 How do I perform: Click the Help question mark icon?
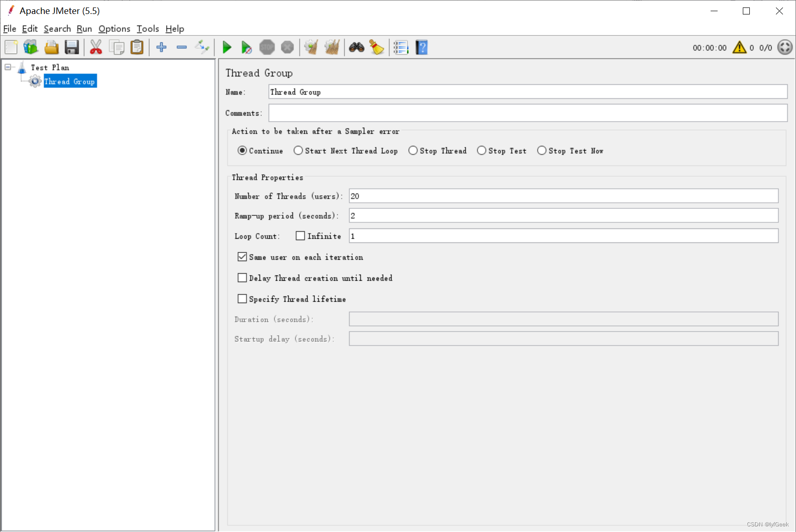point(421,48)
